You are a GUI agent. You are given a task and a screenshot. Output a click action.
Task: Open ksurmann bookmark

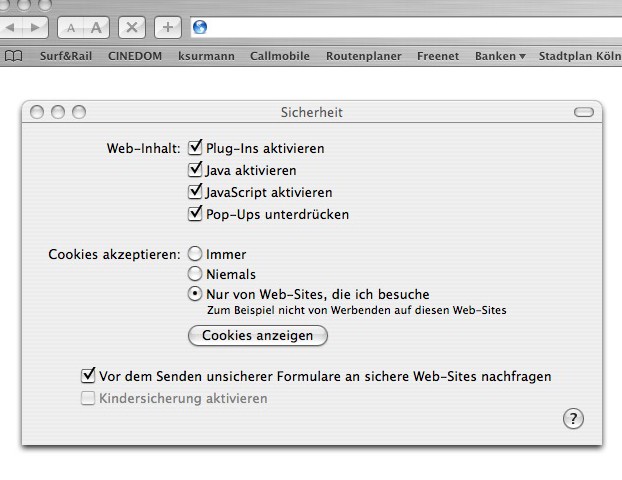point(206,56)
